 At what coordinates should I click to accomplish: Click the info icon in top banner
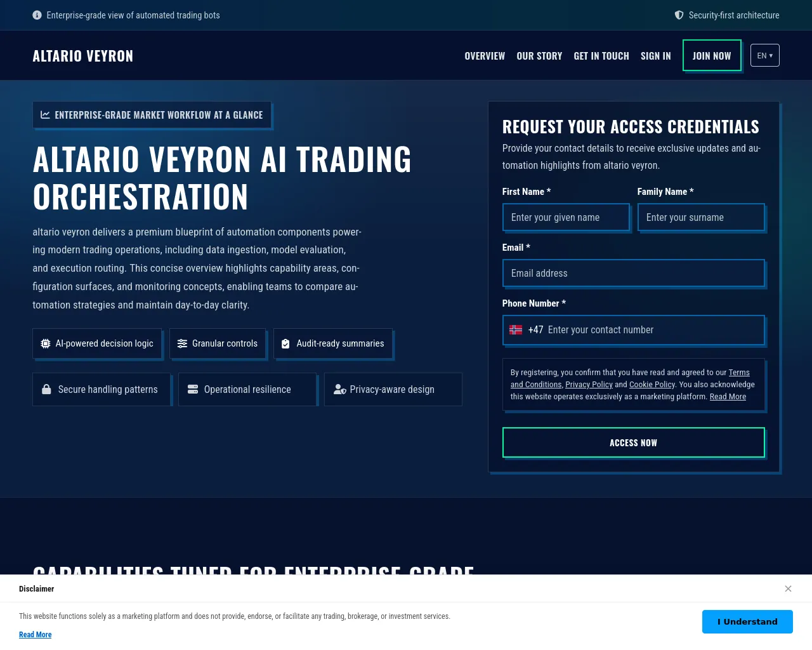click(x=37, y=15)
